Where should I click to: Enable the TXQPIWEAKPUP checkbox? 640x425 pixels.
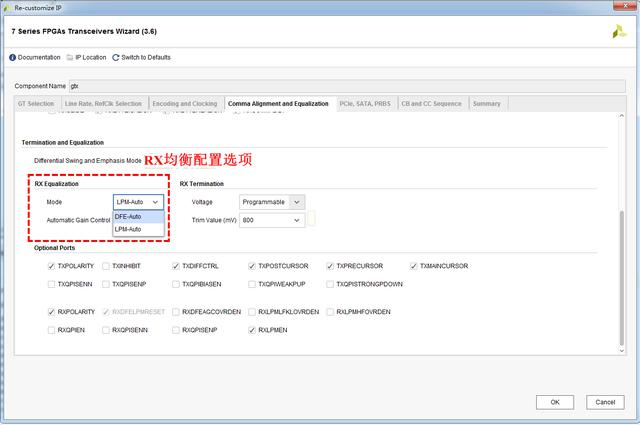point(252,284)
